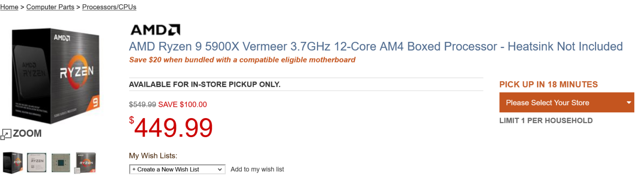Click the $449.99 sale price

coord(171,128)
